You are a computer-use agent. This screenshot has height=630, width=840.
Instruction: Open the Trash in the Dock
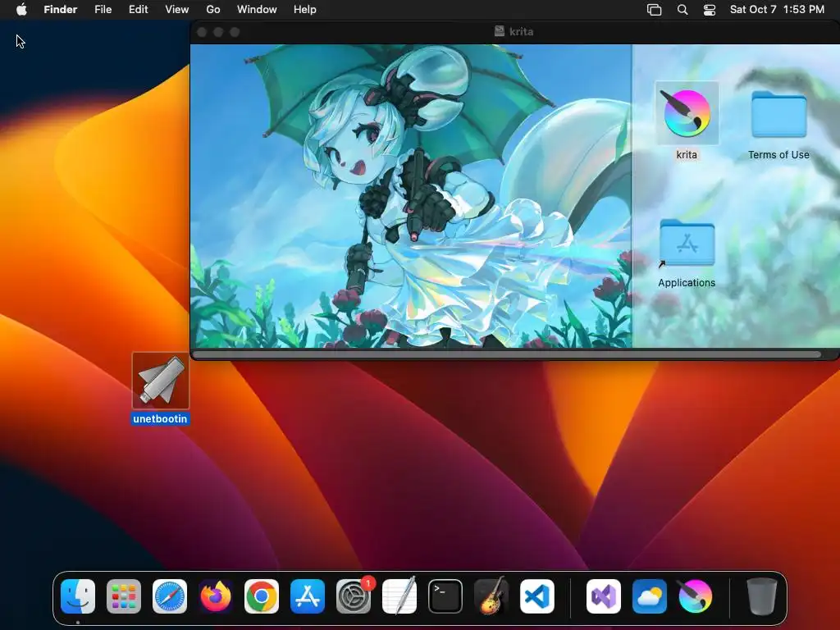coord(761,596)
